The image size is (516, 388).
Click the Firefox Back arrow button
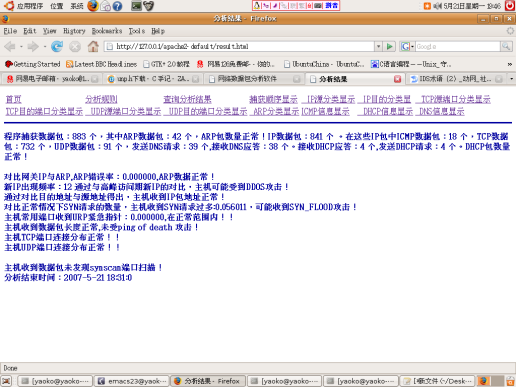pyautogui.click(x=9, y=46)
